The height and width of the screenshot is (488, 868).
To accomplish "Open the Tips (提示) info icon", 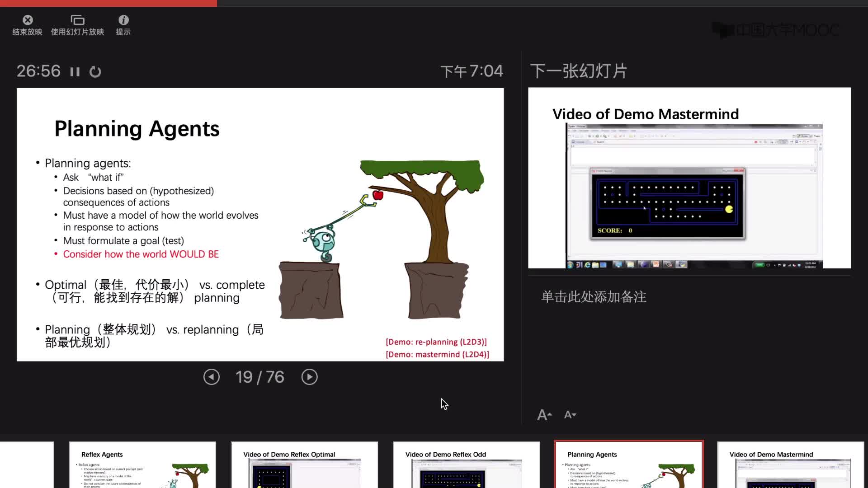I will click(x=123, y=20).
